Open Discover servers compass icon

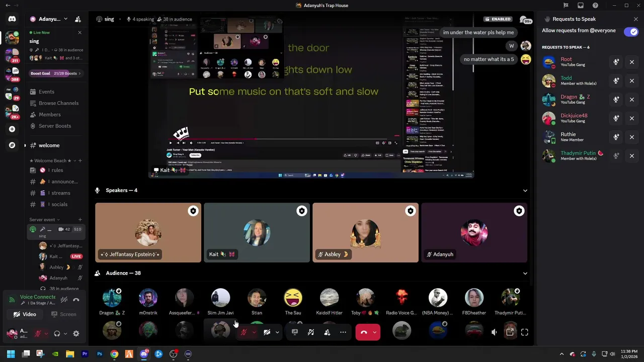[12, 145]
